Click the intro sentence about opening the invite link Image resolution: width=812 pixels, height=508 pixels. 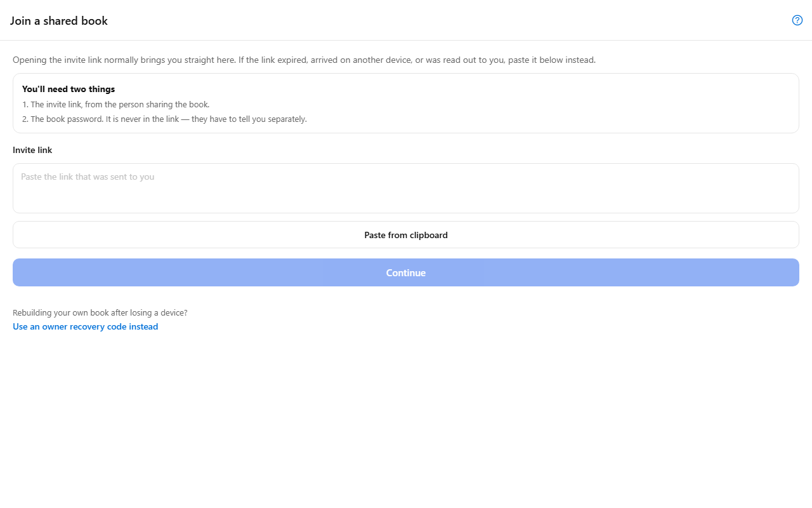click(304, 60)
